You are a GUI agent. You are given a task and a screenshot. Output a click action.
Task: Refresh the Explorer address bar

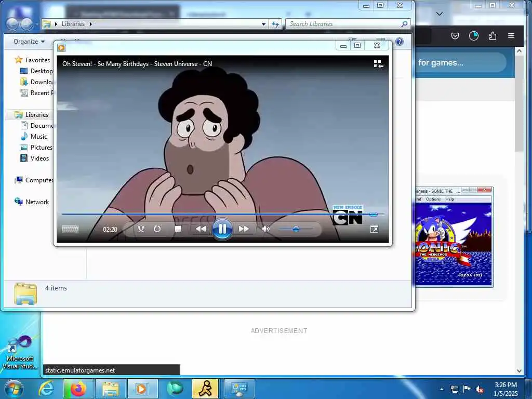click(x=275, y=24)
